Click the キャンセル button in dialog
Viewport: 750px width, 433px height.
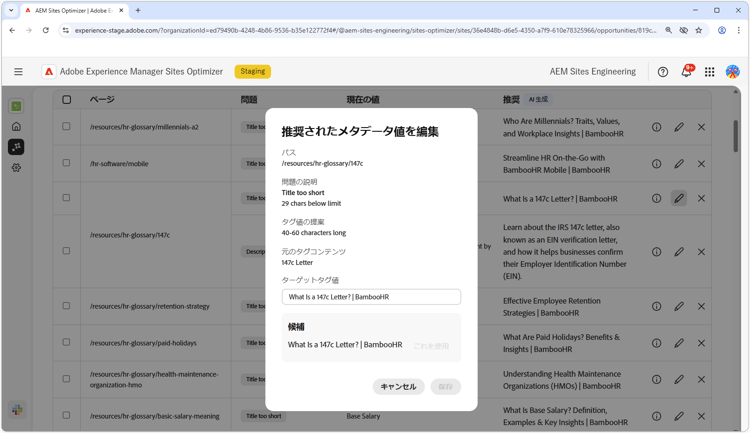click(398, 387)
